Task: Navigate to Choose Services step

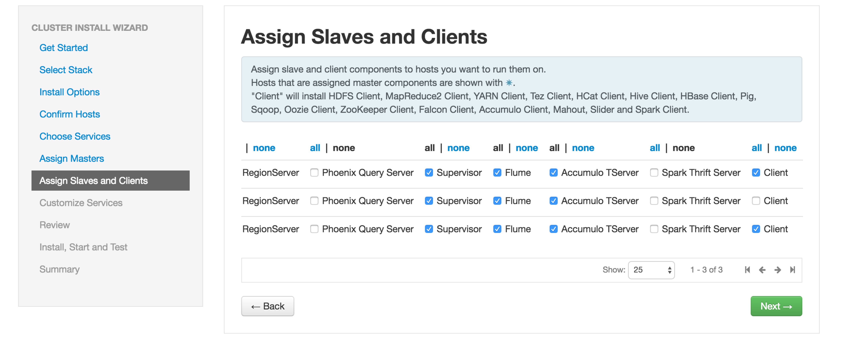Action: tap(74, 136)
